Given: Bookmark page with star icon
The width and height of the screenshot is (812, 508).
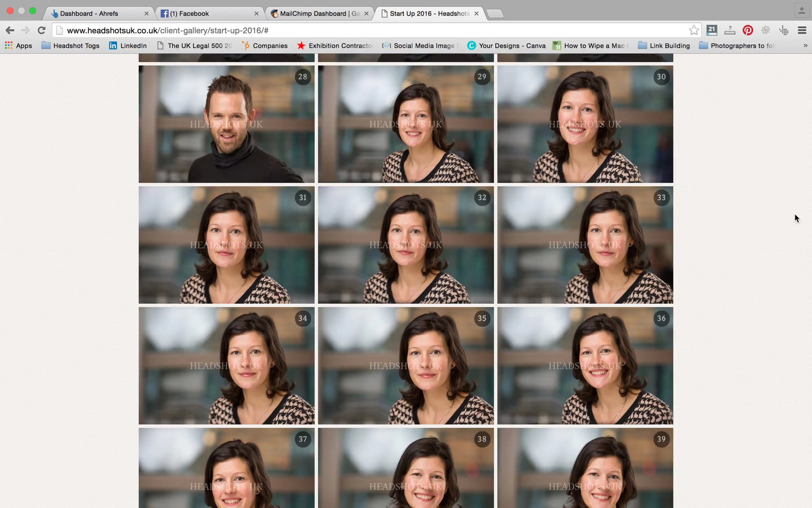Looking at the screenshot, I should tap(694, 30).
